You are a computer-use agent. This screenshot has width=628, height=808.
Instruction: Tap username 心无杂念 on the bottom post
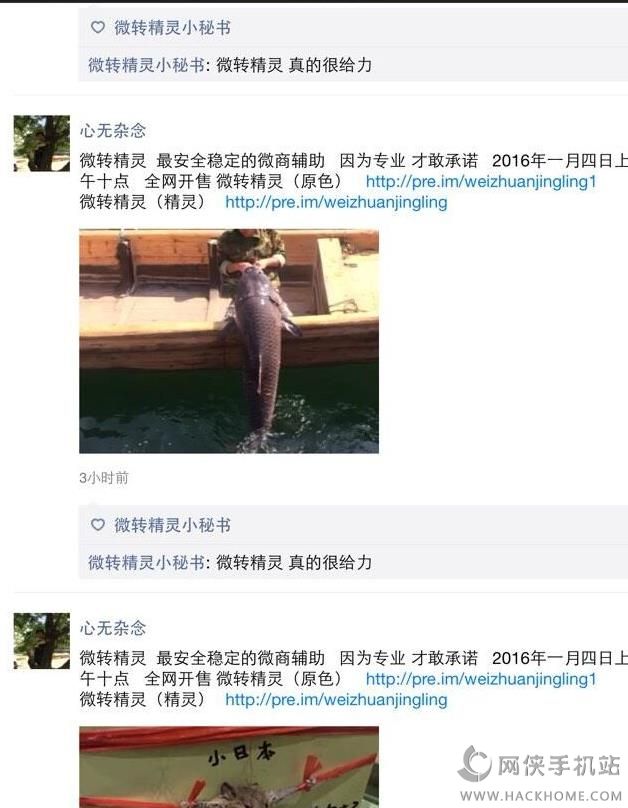(113, 628)
